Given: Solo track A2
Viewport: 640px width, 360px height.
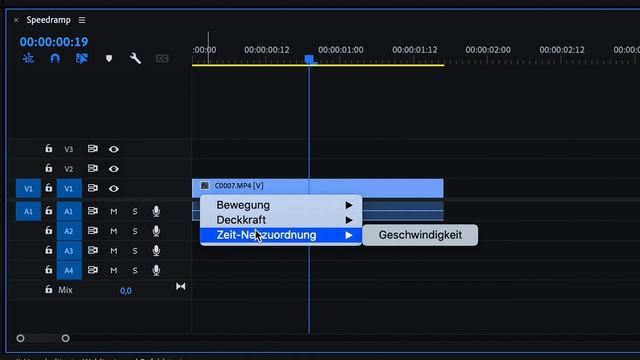Looking at the screenshot, I should (x=135, y=231).
